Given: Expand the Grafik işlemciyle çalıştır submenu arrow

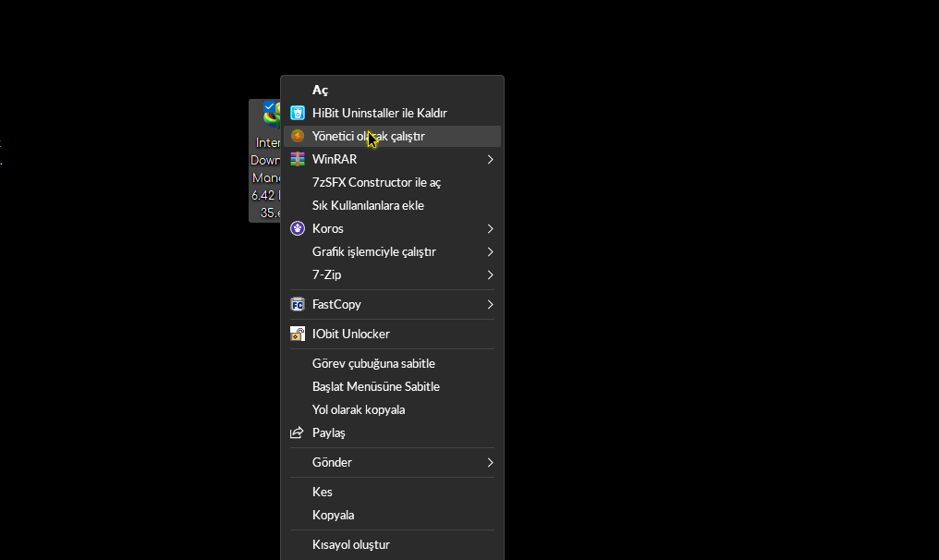Looking at the screenshot, I should click(490, 252).
